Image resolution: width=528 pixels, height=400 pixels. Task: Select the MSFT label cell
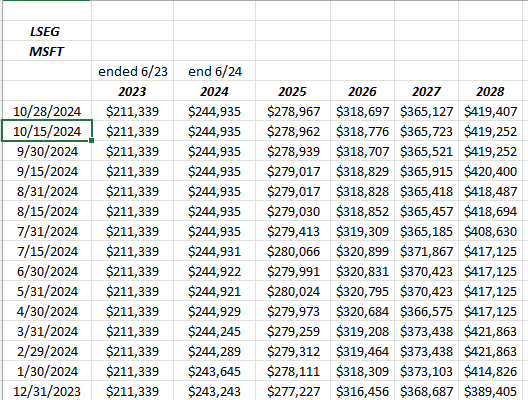pyautogui.click(x=47, y=51)
